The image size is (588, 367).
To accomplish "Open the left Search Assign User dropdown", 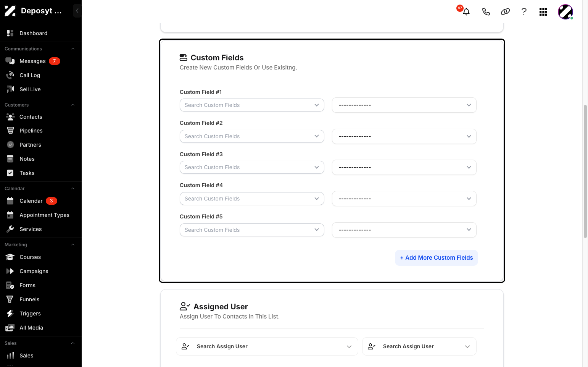I will (267, 346).
